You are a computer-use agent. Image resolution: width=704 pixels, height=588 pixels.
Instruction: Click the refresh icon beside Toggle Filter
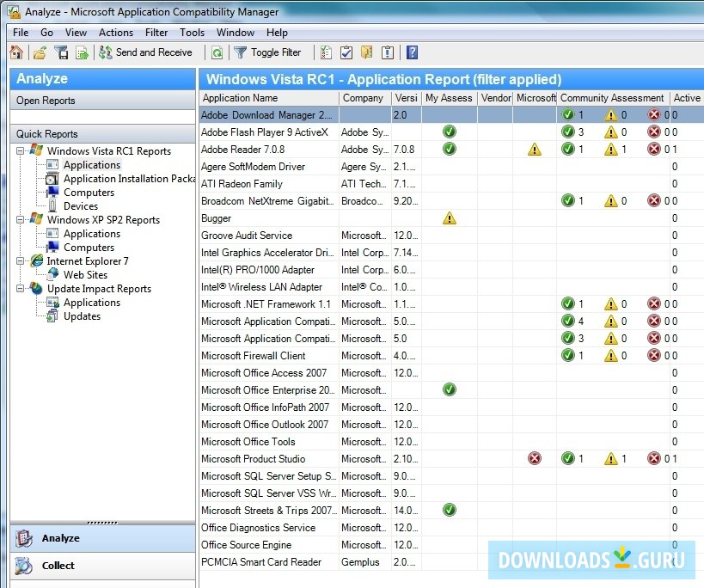pos(217,52)
